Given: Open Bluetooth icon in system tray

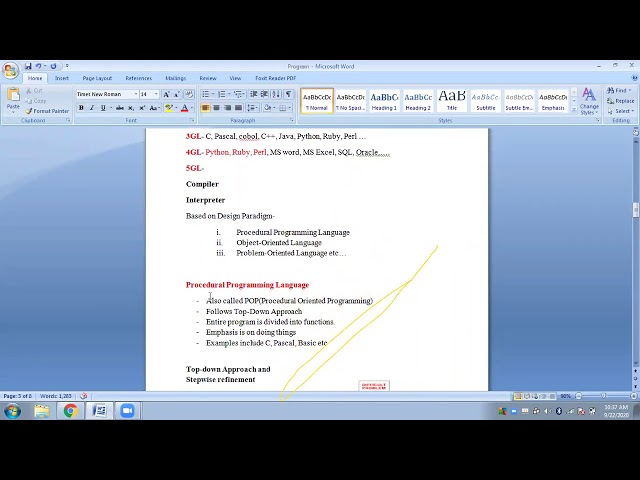Looking at the screenshot, I should [559, 411].
